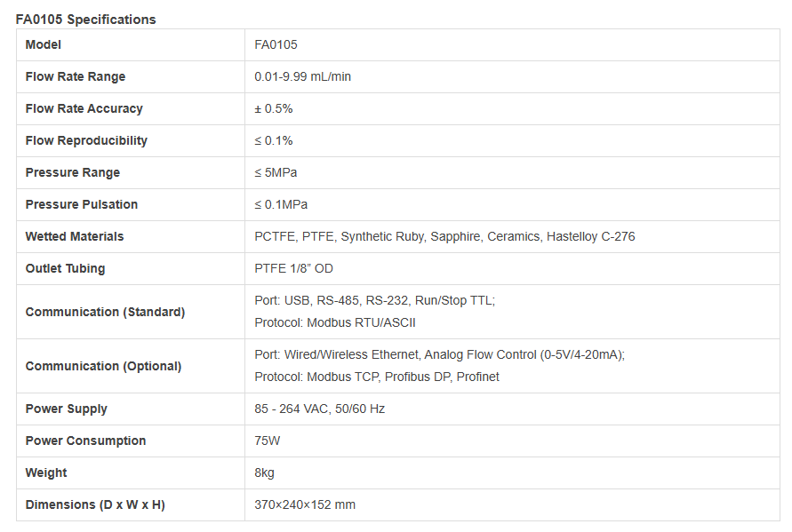Click the PTFE 1/8" OD tubing value

pyautogui.click(x=294, y=268)
